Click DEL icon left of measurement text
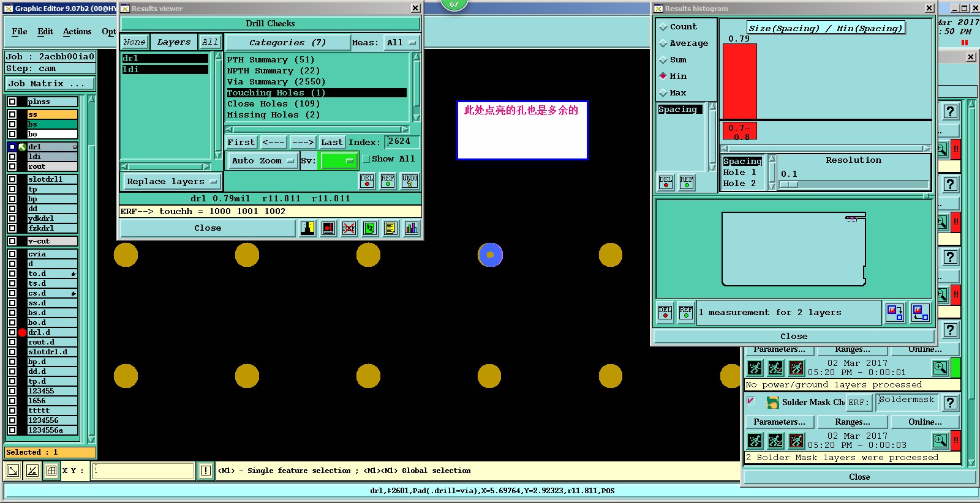Image resolution: width=980 pixels, height=503 pixels. point(665,313)
